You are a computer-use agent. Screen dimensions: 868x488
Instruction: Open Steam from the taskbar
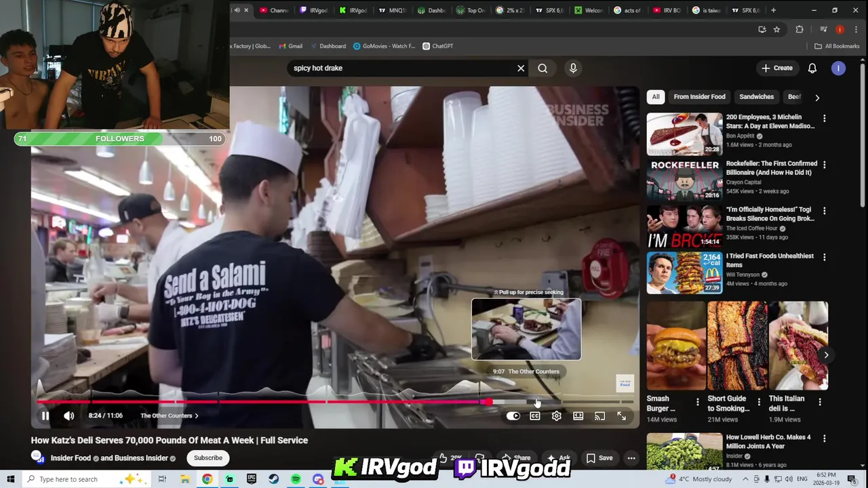point(273,479)
